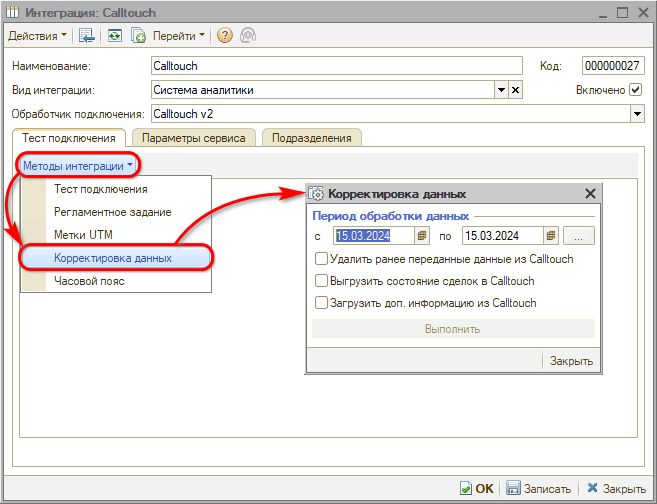Click the window icon in Интеграция title bar
The image size is (657, 504).
(13, 13)
